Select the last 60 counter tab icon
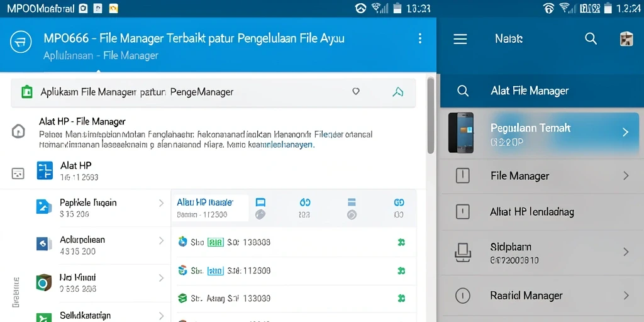This screenshot has height=322, width=644. tap(399, 202)
